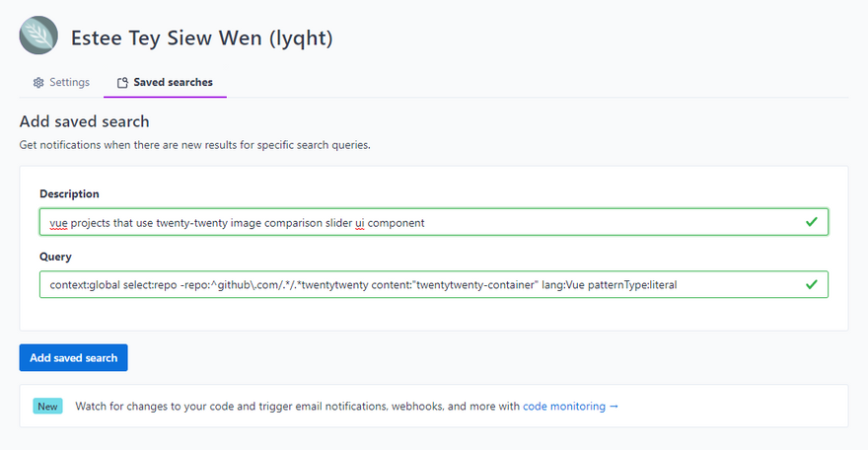Click the Add saved search heading

[84, 122]
